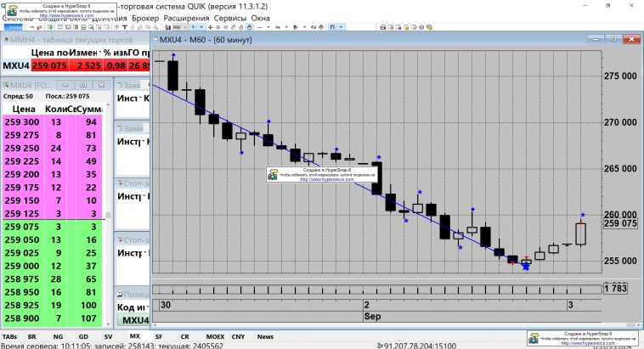Click the yellow coins database toolbar icon

pyautogui.click(x=429, y=27)
